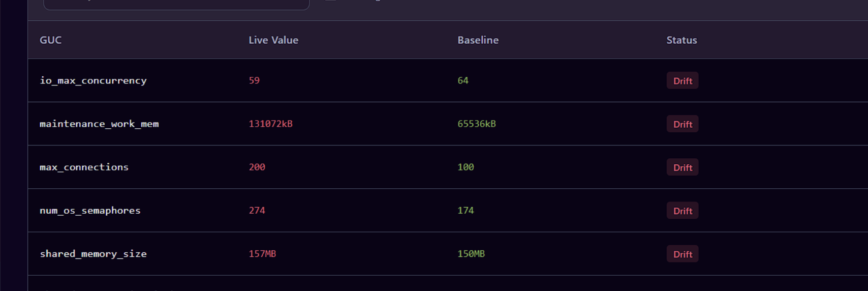Click the baseline value 65536kB

(x=477, y=124)
